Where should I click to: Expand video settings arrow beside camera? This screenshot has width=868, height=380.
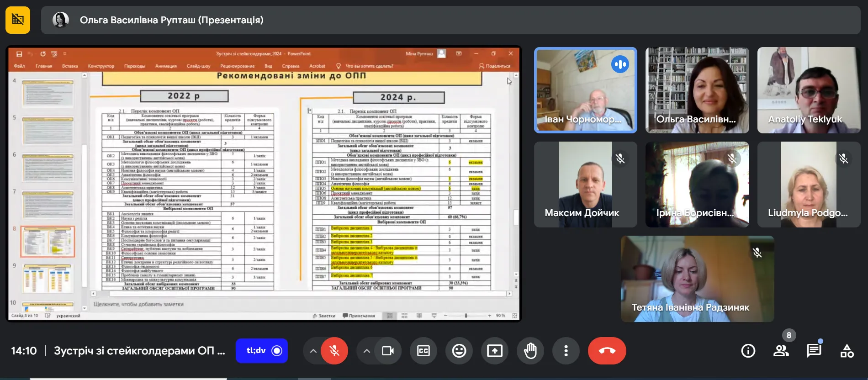[x=366, y=351]
